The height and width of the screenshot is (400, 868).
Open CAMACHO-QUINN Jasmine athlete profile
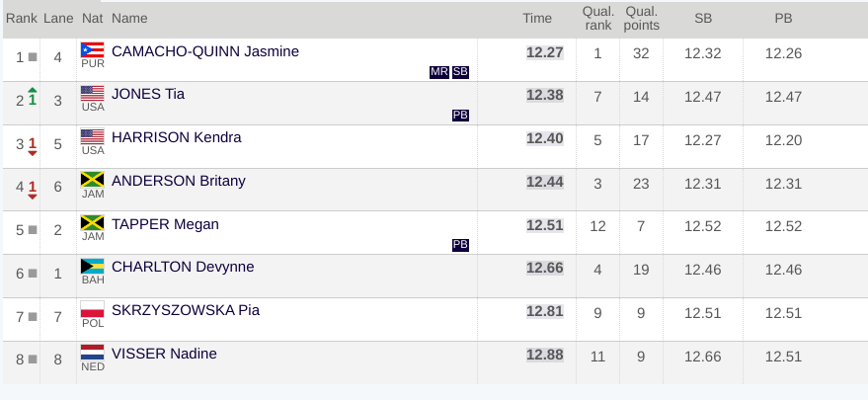tap(204, 51)
